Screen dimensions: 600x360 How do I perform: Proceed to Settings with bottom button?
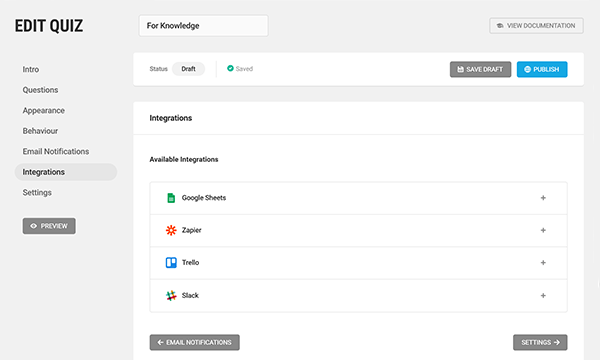(x=540, y=342)
